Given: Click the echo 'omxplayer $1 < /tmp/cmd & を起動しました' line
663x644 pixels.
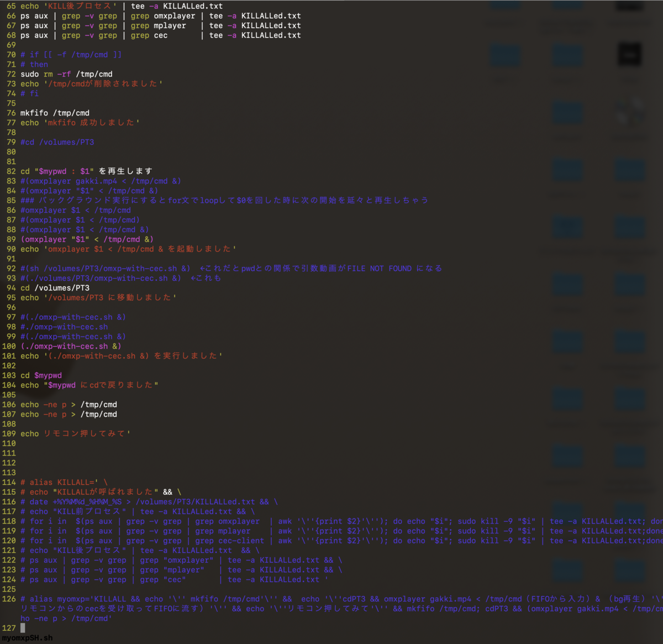Looking at the screenshot, I should click(x=129, y=249).
